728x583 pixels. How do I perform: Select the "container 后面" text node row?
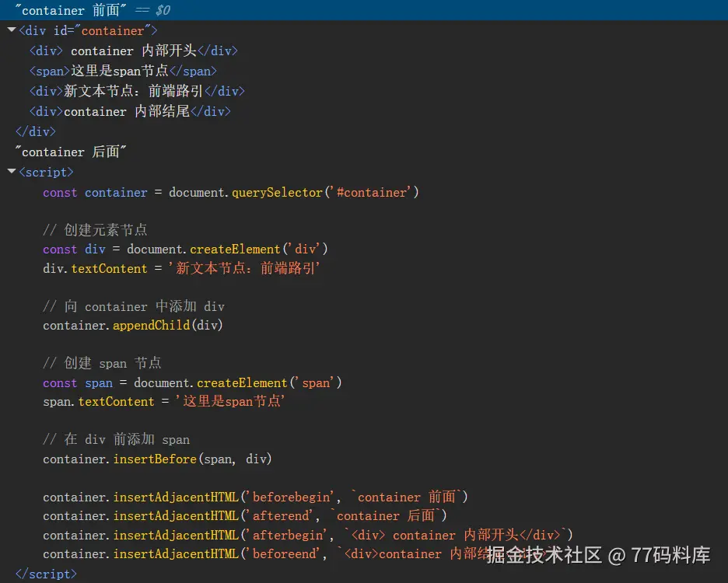point(71,152)
